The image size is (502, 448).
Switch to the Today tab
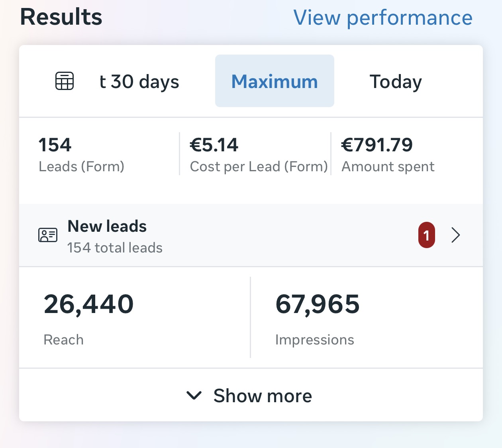point(396,82)
